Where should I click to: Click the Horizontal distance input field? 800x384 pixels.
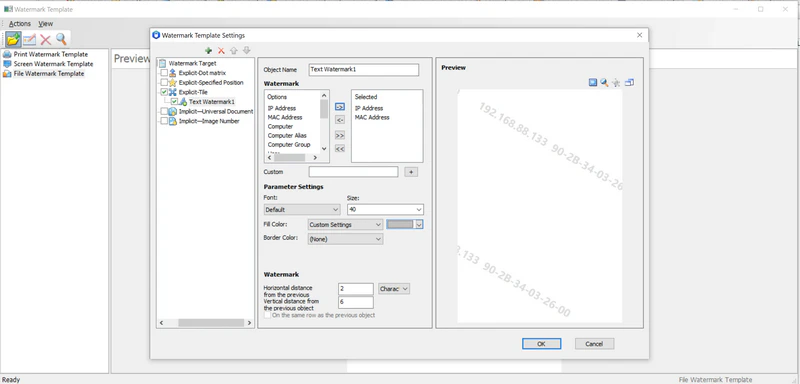(x=356, y=289)
